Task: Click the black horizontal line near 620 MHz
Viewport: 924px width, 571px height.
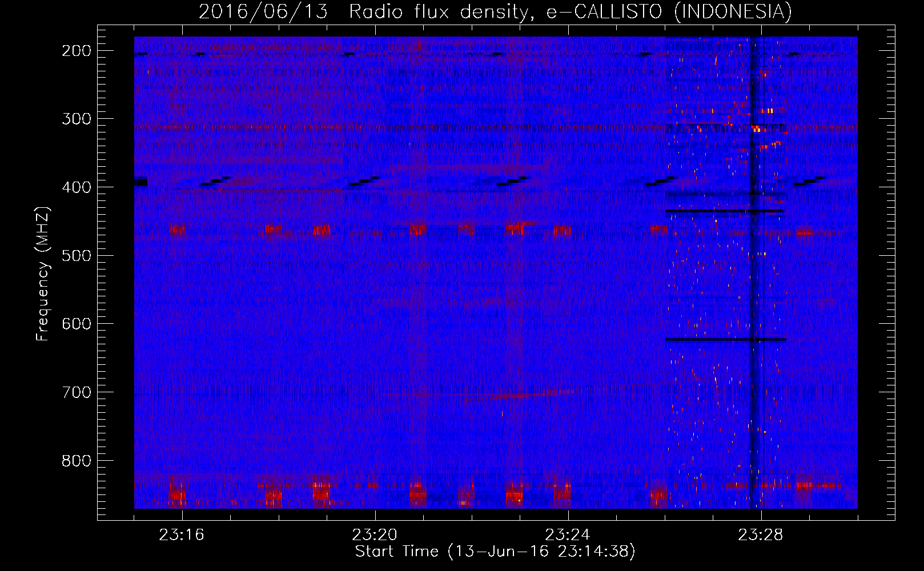Action: (x=726, y=340)
